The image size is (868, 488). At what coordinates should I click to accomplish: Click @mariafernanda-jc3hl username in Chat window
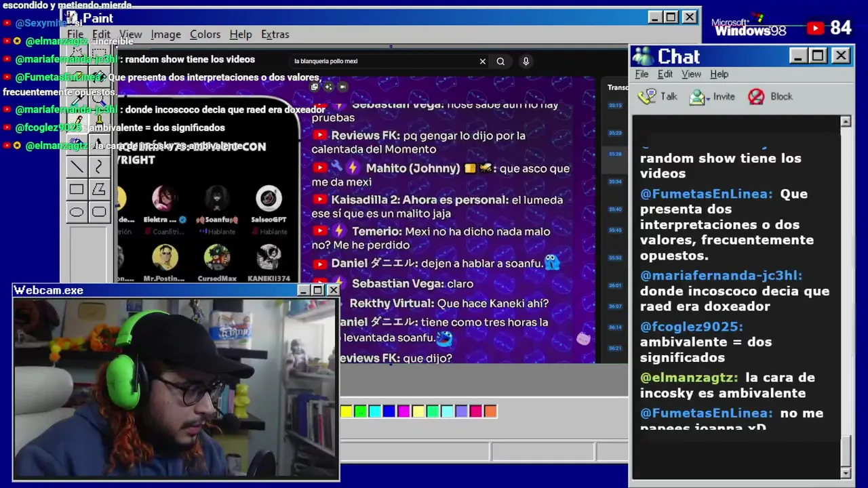click(x=721, y=275)
